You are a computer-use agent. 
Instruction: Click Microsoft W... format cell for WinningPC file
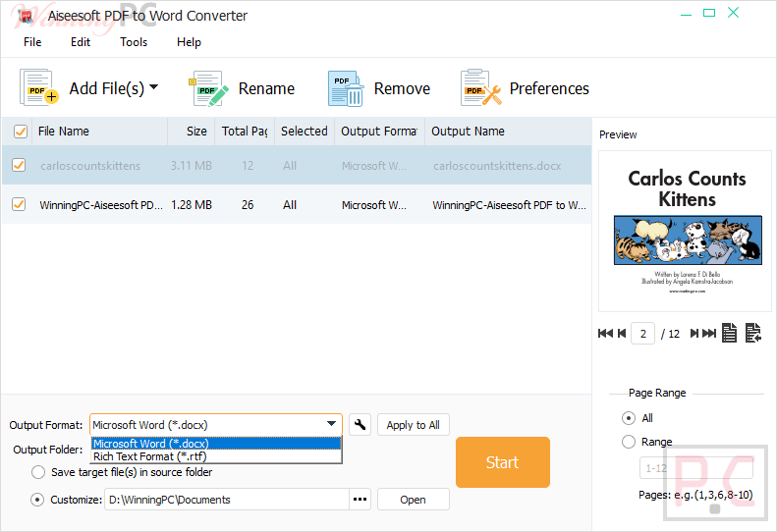(373, 204)
